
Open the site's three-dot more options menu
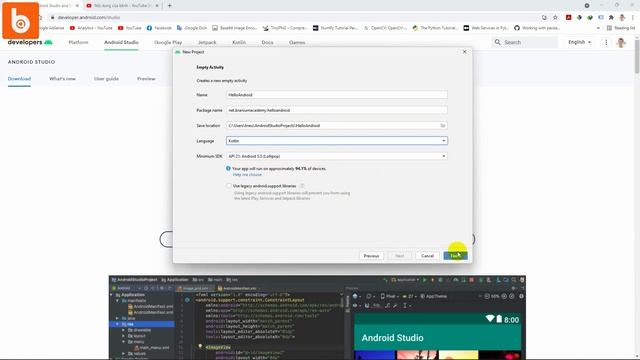pos(606,42)
